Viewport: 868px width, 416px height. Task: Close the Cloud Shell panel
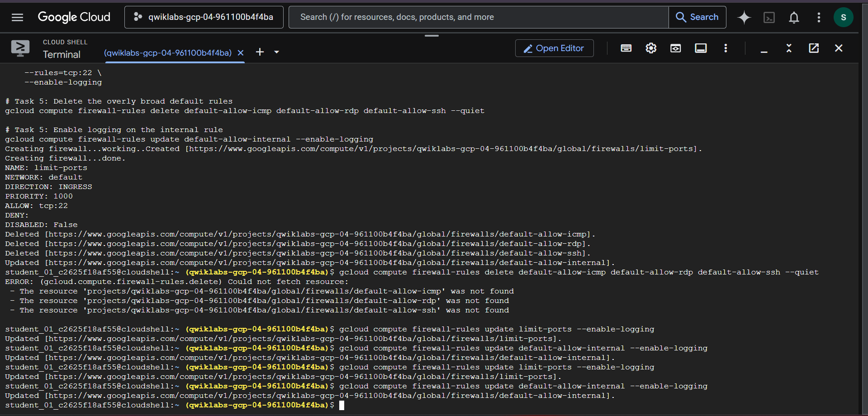point(839,48)
